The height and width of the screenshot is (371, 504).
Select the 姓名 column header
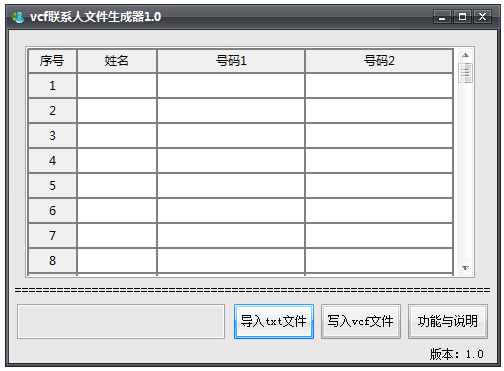tap(117, 61)
